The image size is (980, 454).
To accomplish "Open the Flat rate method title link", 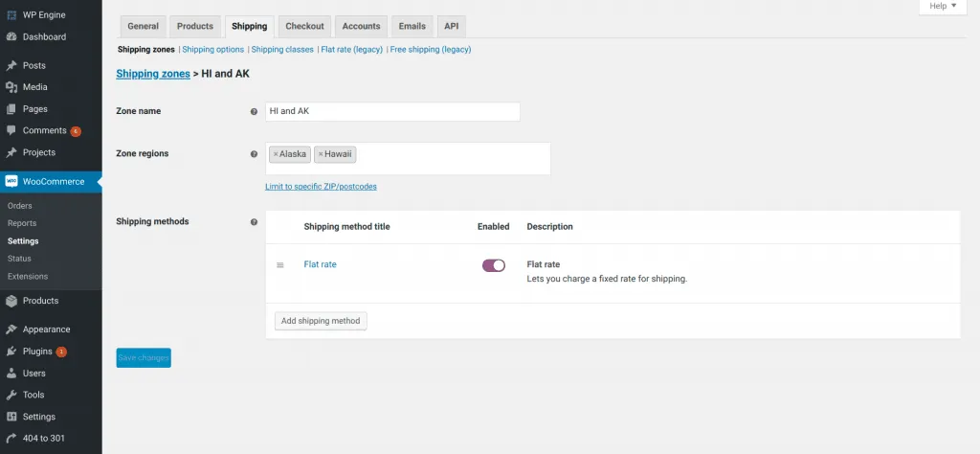I will 320,264.
